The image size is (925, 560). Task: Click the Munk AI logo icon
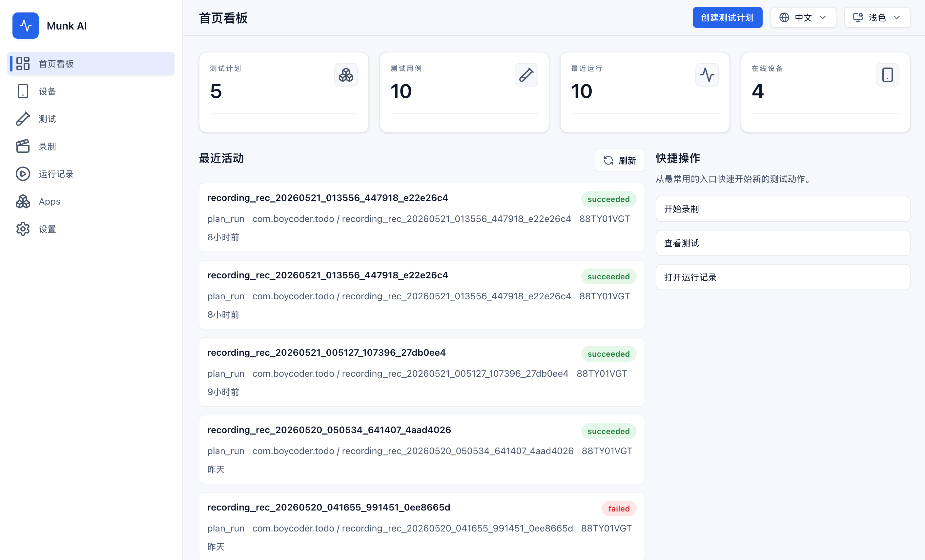[x=26, y=26]
